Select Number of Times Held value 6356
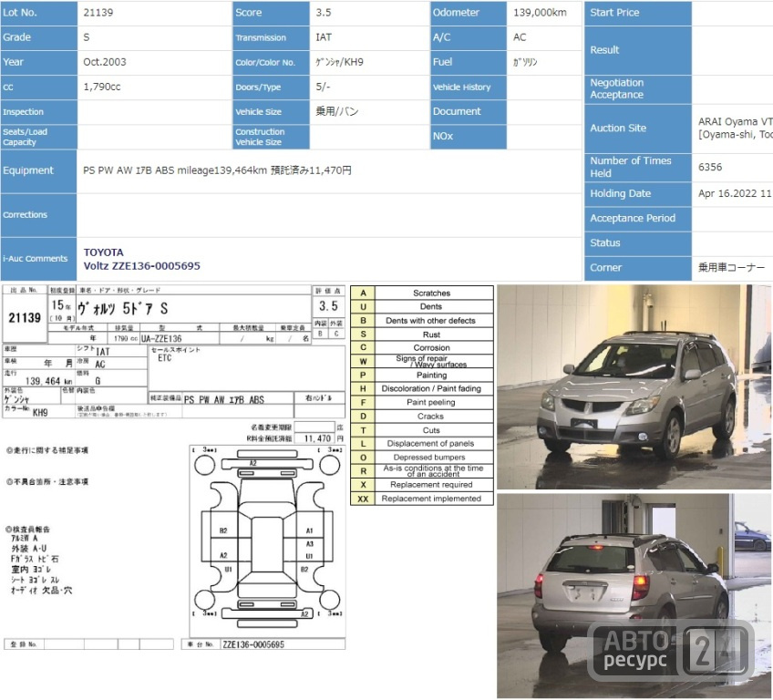773x700 pixels. point(710,167)
